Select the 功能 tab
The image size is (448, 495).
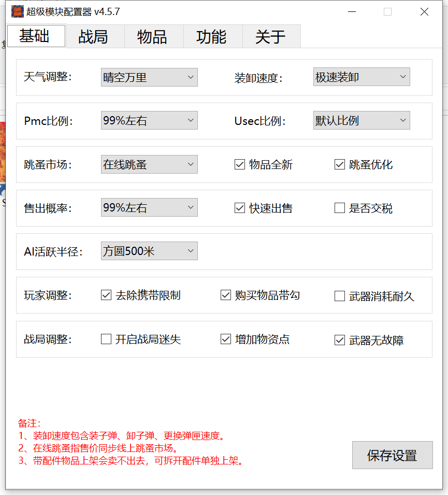pos(213,36)
